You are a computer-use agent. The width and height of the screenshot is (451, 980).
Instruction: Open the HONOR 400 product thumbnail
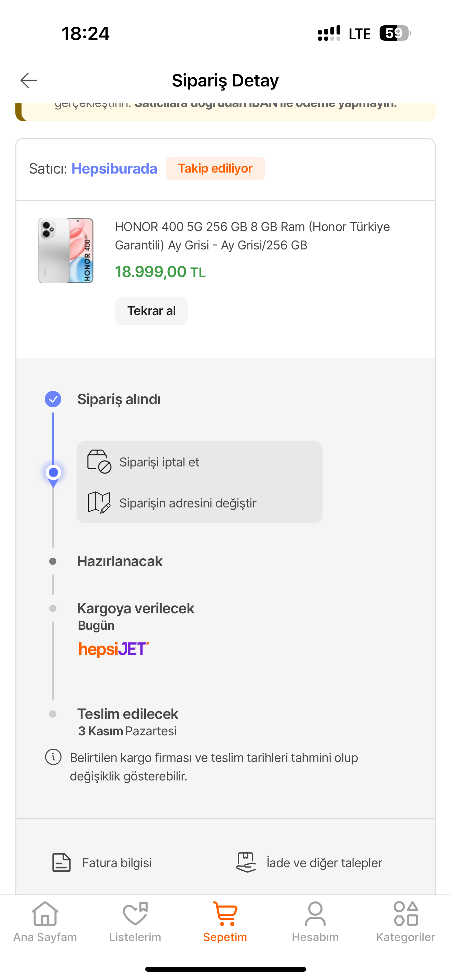(x=66, y=250)
